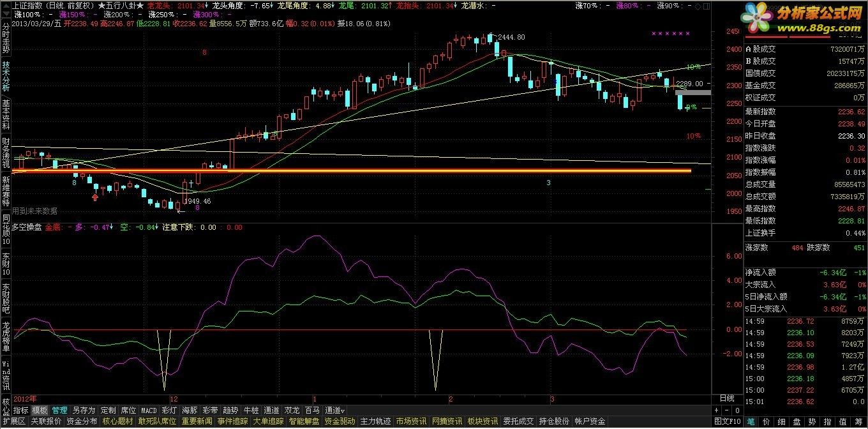Viewport: 868px width, 429px height.
Task: Select the 盘 tab in the quote panel
Action: pos(797,421)
